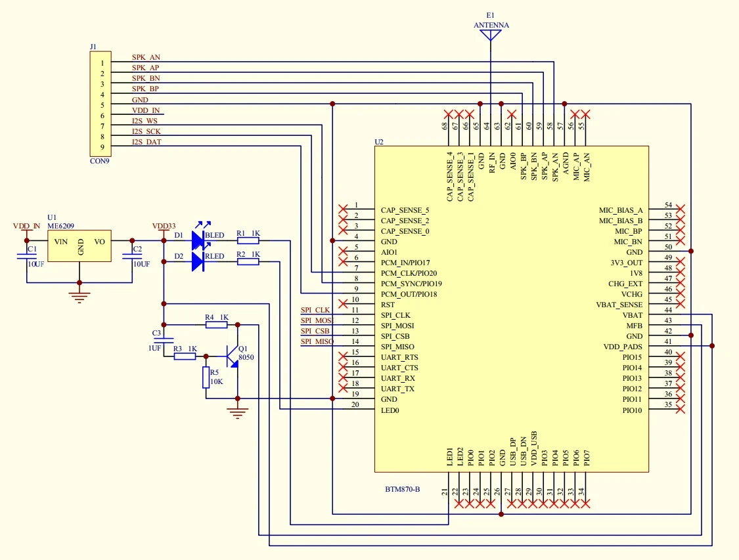Select the J1 CON9 connector body

click(x=101, y=104)
